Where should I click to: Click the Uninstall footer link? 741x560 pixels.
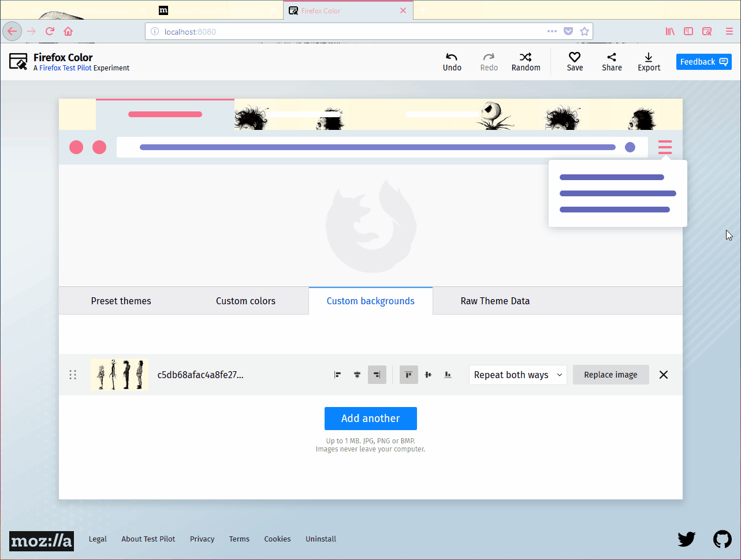(321, 539)
